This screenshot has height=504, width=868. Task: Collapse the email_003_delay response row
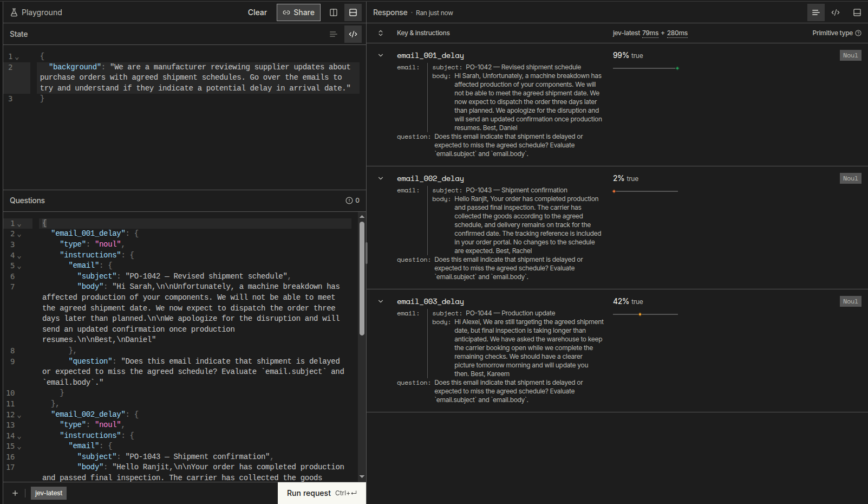[x=381, y=301]
